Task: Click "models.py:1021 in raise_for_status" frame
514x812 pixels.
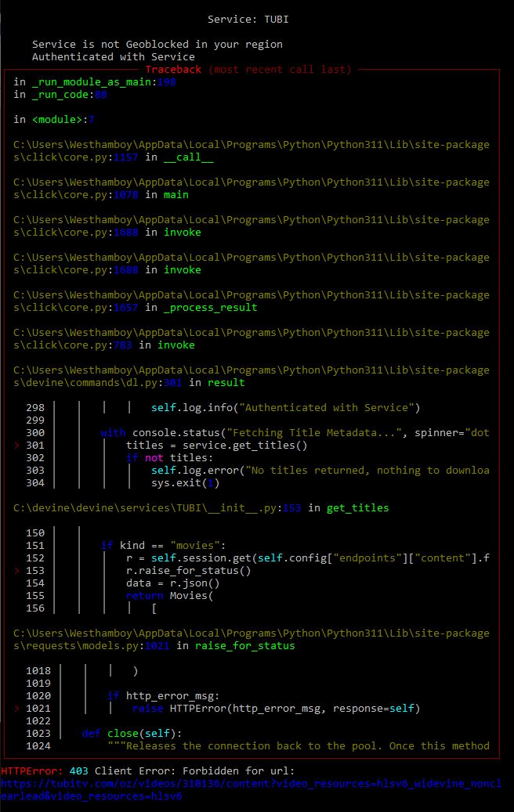Action: [154, 646]
